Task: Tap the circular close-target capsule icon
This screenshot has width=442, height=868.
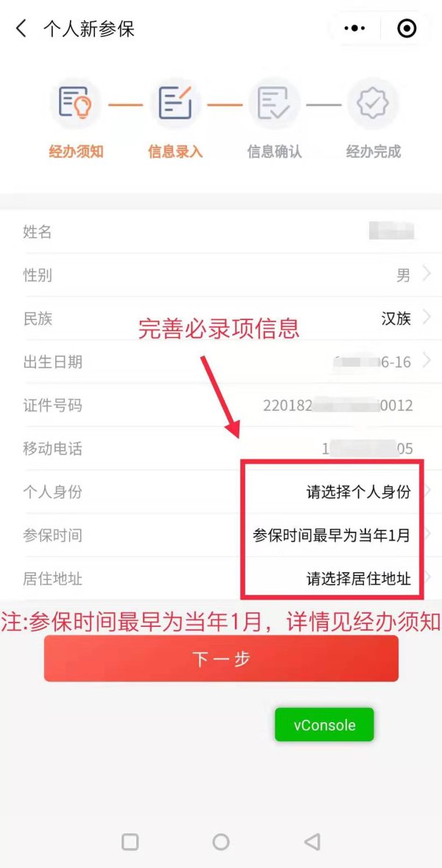Action: click(x=407, y=28)
